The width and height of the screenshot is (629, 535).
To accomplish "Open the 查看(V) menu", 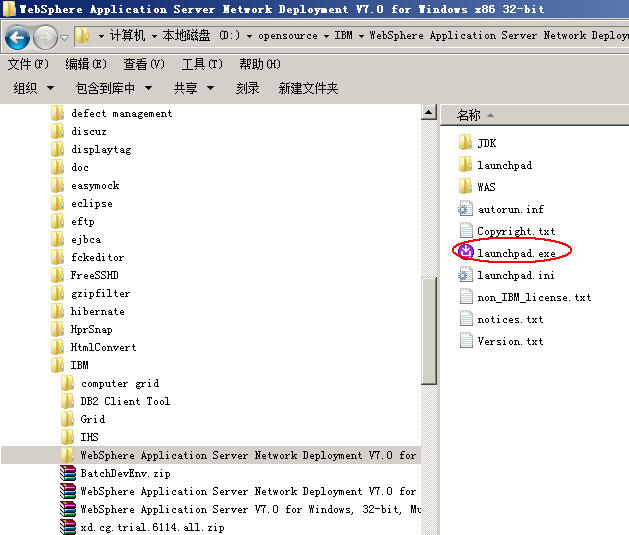I will pos(144,64).
